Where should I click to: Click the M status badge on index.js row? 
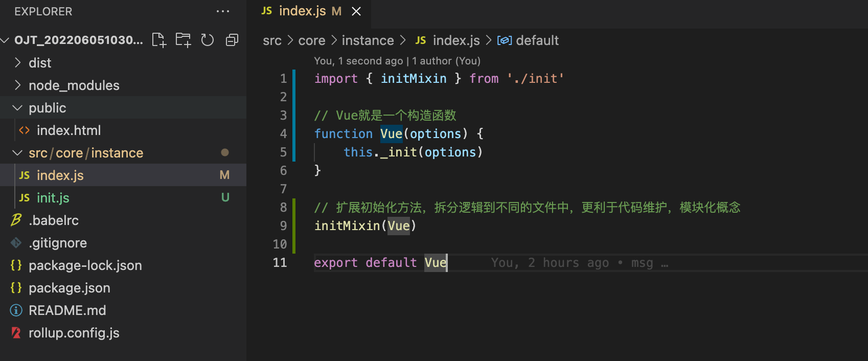[224, 175]
